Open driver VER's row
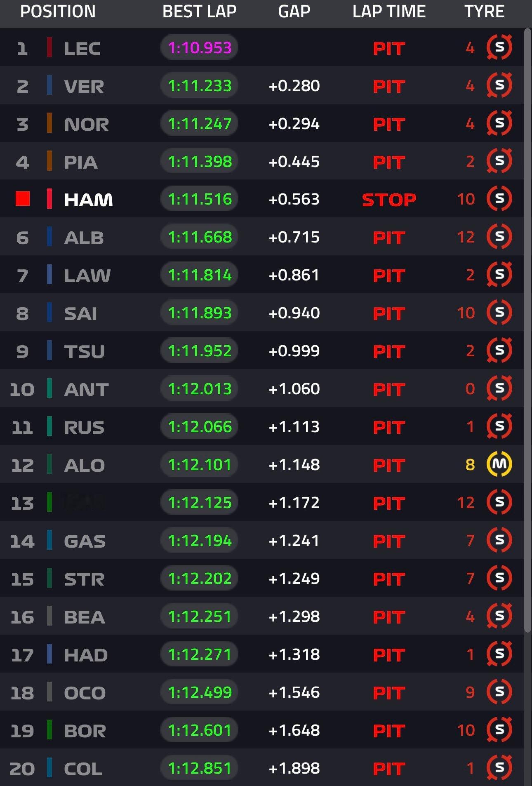Image resolution: width=532 pixels, height=786 pixels. (x=262, y=85)
